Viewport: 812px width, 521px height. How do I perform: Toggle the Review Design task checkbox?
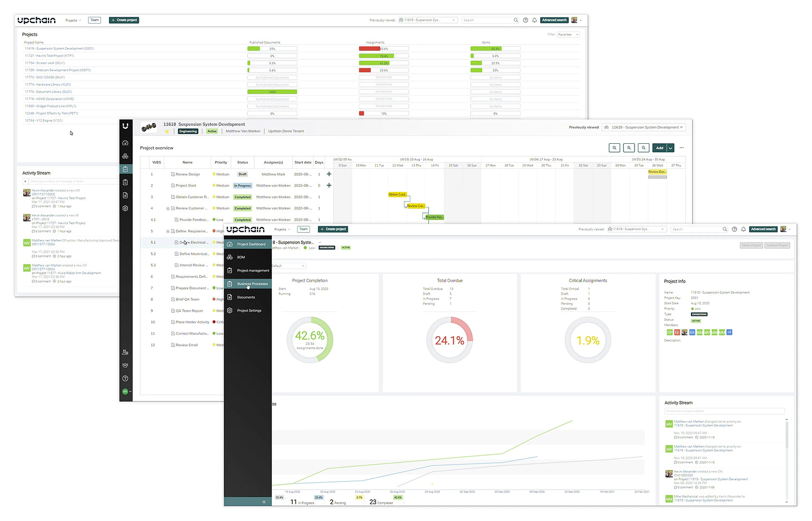click(173, 174)
